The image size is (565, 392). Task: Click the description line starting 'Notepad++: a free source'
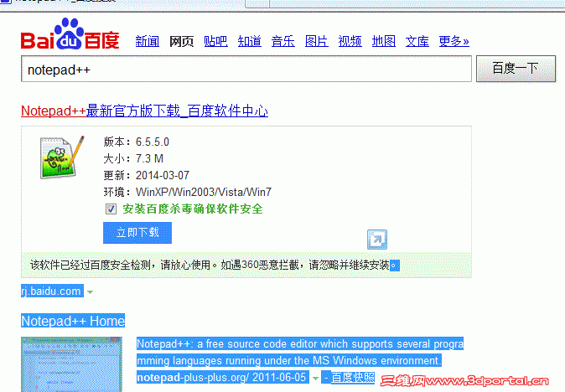(x=300, y=343)
